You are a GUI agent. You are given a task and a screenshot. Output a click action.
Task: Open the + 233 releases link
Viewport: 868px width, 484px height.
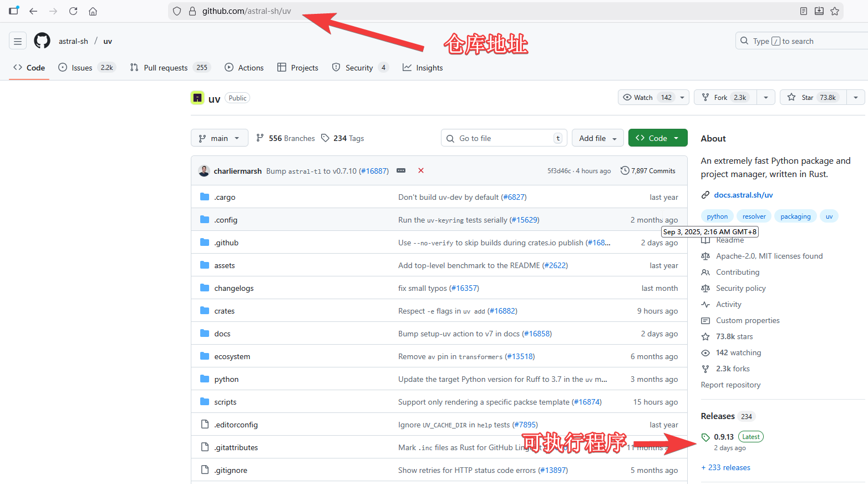(x=725, y=467)
